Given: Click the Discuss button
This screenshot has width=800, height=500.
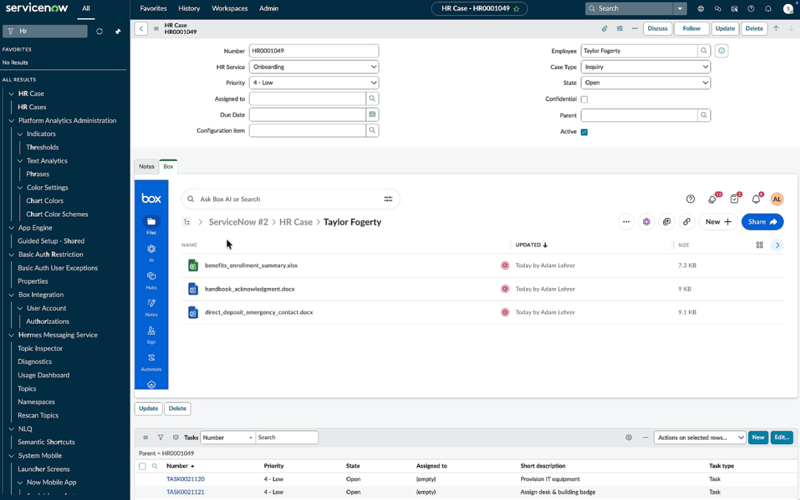Looking at the screenshot, I should pyautogui.click(x=657, y=29).
